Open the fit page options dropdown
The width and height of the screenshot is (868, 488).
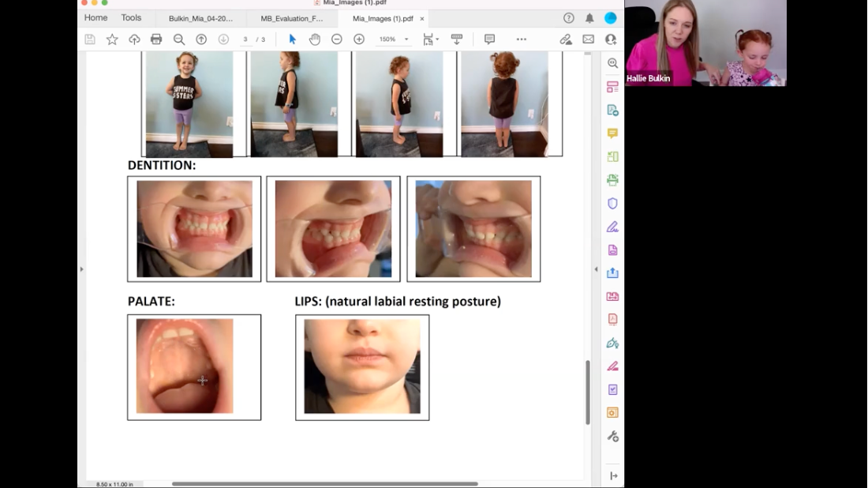[431, 39]
